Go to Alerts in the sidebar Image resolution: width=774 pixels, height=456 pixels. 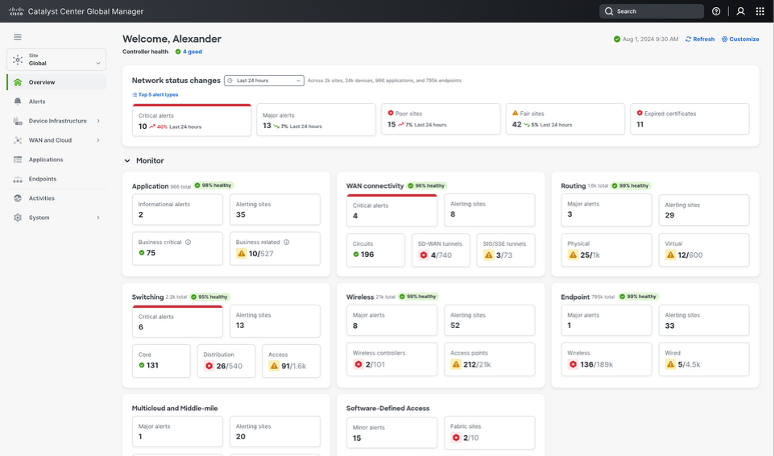56,101
